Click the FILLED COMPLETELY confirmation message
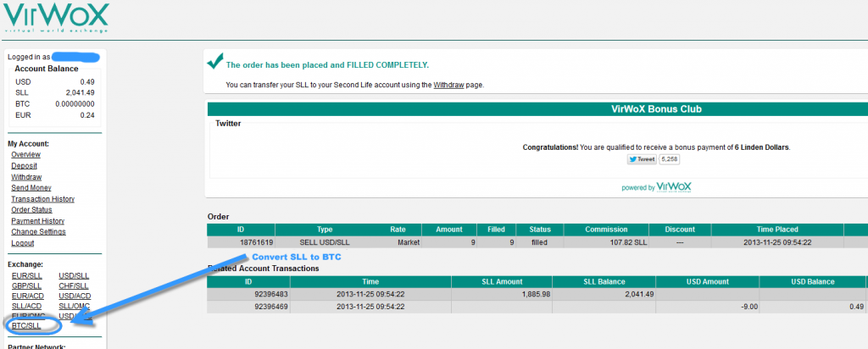Image resolution: width=868 pixels, height=349 pixels. click(x=327, y=64)
